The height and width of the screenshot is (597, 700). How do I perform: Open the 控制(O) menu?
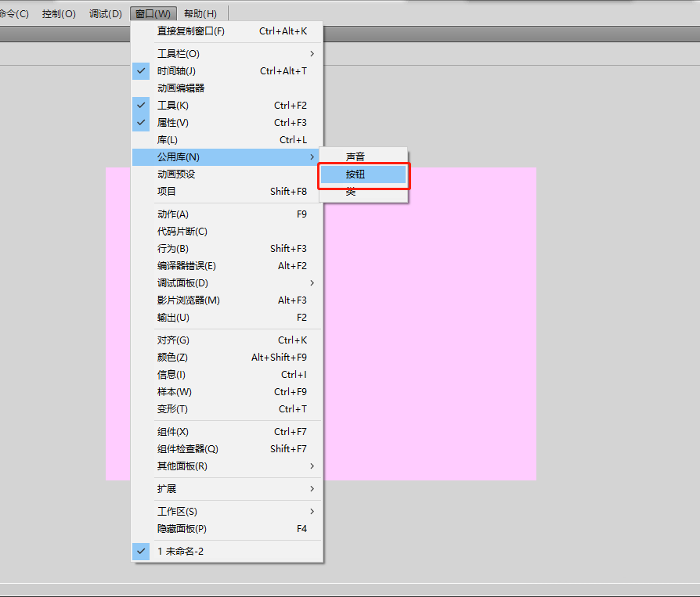pyautogui.click(x=59, y=14)
